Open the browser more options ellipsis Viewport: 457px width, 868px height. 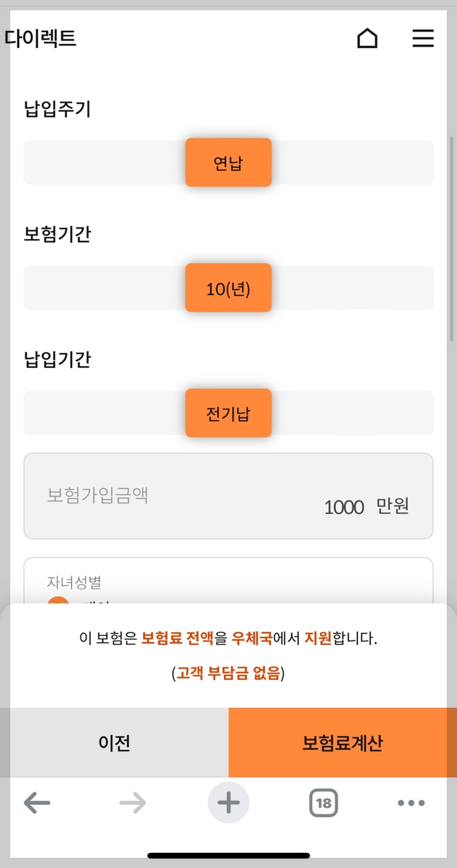[x=410, y=803]
